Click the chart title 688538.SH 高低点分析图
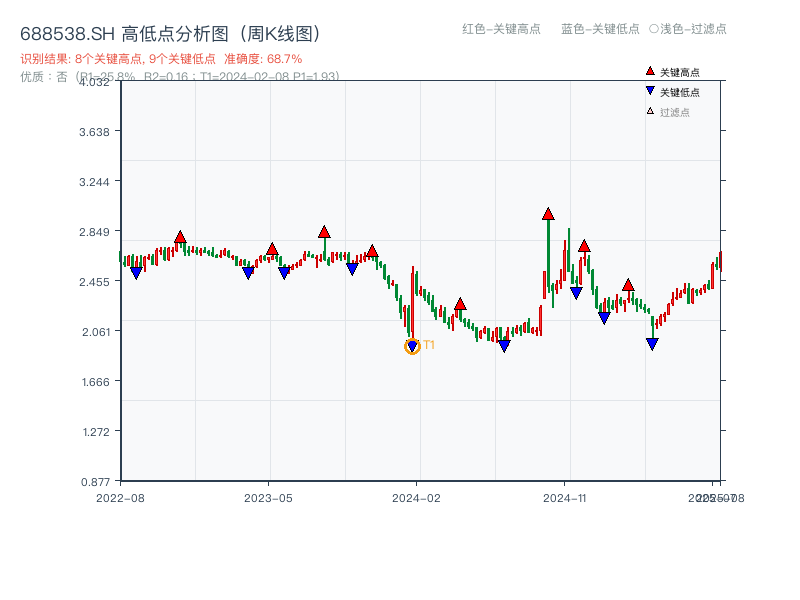Screen dimensions: 800x600 (x=170, y=34)
